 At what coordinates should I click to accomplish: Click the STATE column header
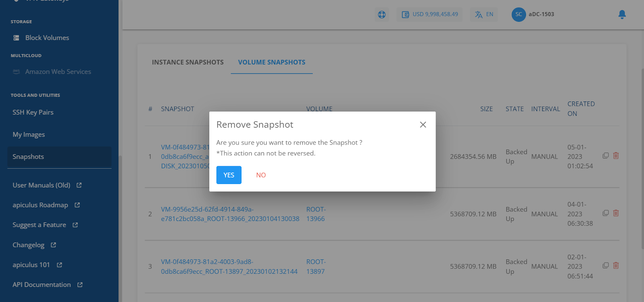coord(515,109)
